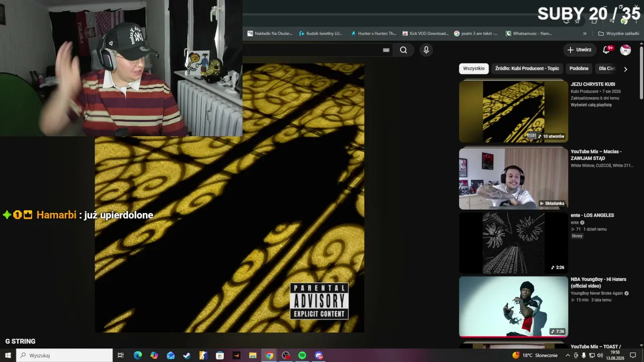Open the orange K app on the taskbar
644x362 pixels.
tap(203, 355)
